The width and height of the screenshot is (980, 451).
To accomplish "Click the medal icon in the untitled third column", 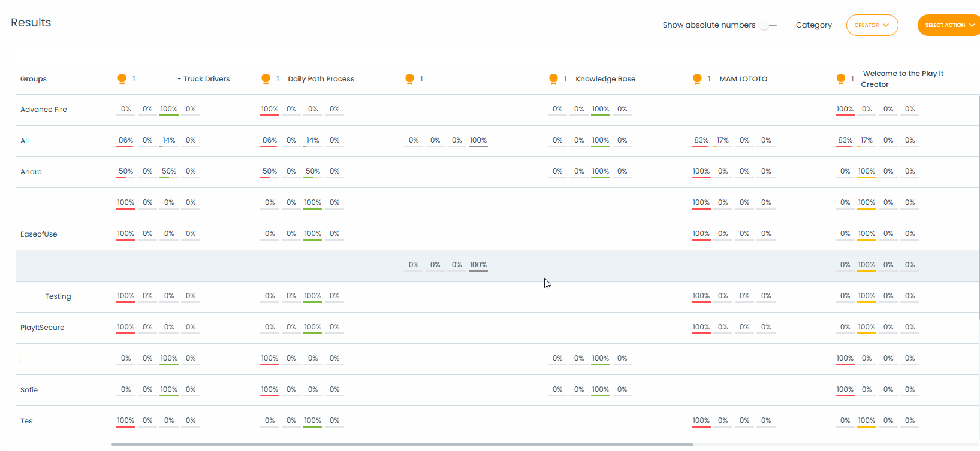I will pos(409,79).
